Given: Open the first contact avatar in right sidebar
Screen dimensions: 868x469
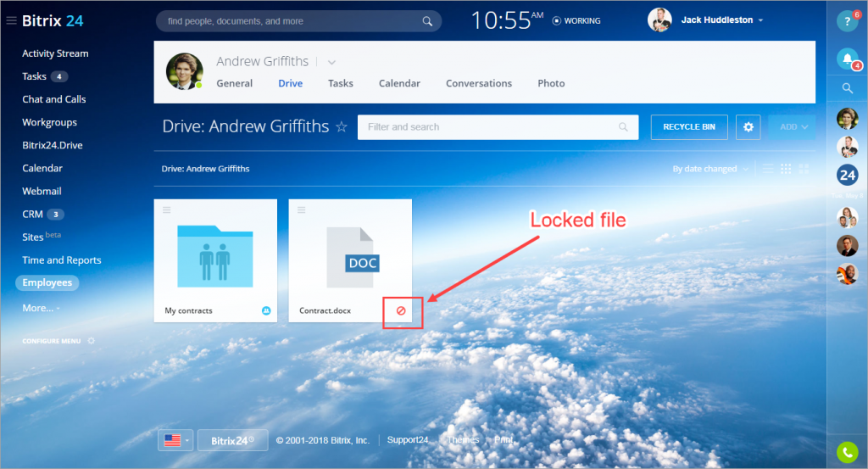Looking at the screenshot, I should click(x=847, y=119).
